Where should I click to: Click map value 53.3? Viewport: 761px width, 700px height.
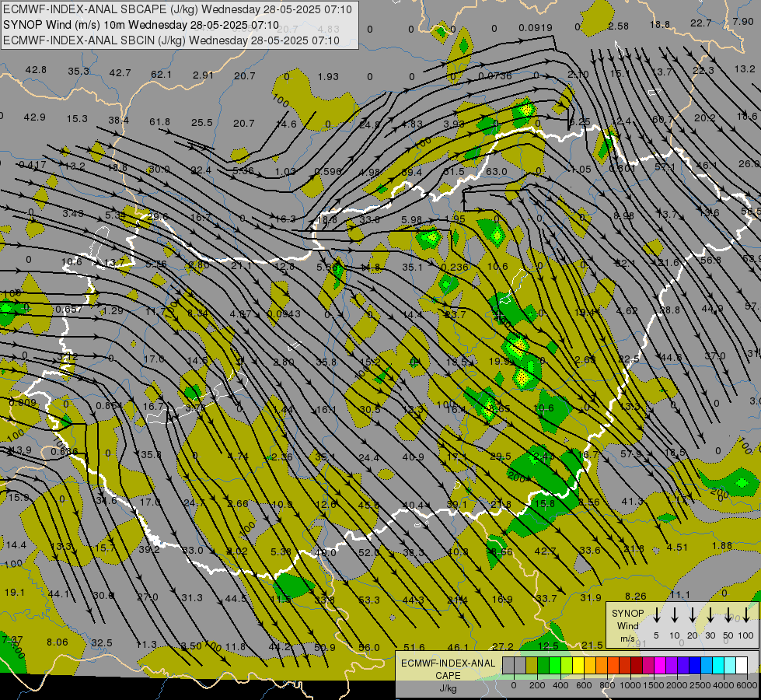coord(369,600)
